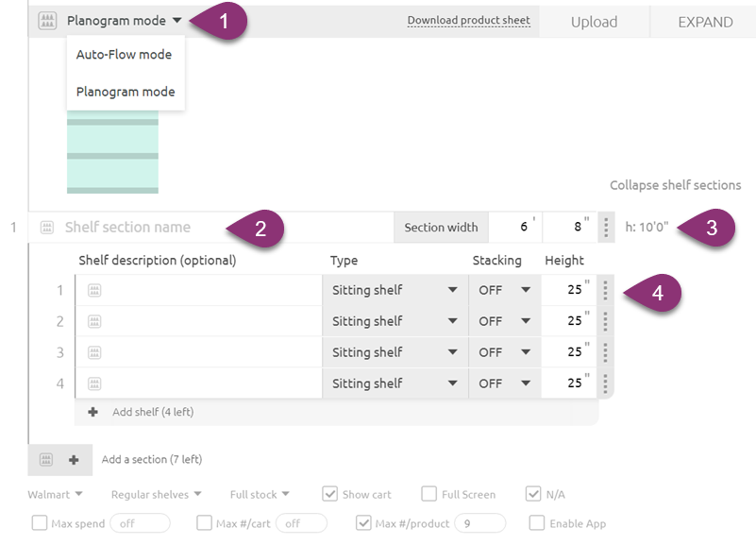Open the three-dot menu for the shelf section
This screenshot has height=545, width=756.
pos(606,228)
